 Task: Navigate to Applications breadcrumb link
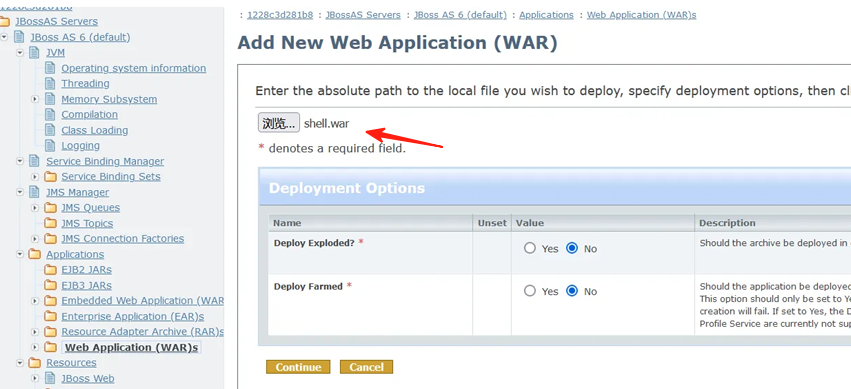pos(547,15)
